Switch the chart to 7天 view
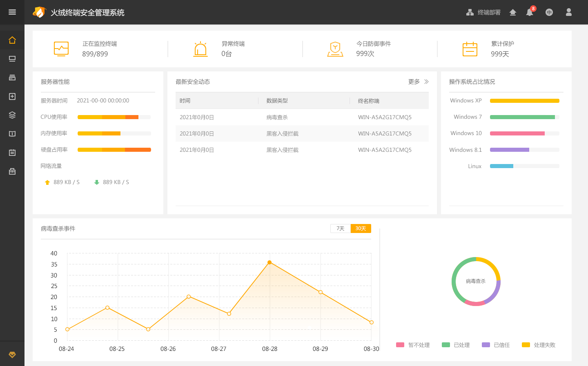This screenshot has width=588, height=366. [x=340, y=228]
